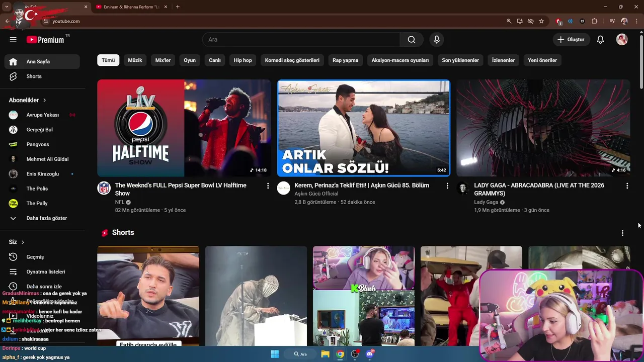Viewport: 644px width, 362px height.
Task: Open Chrome three-dot menu
Action: pyautogui.click(x=637, y=21)
